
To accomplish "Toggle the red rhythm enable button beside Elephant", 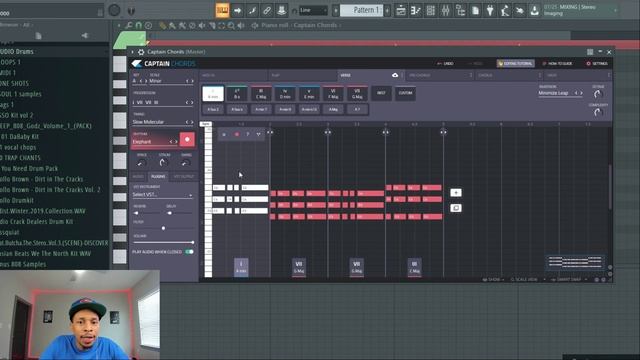I will (x=187, y=140).
